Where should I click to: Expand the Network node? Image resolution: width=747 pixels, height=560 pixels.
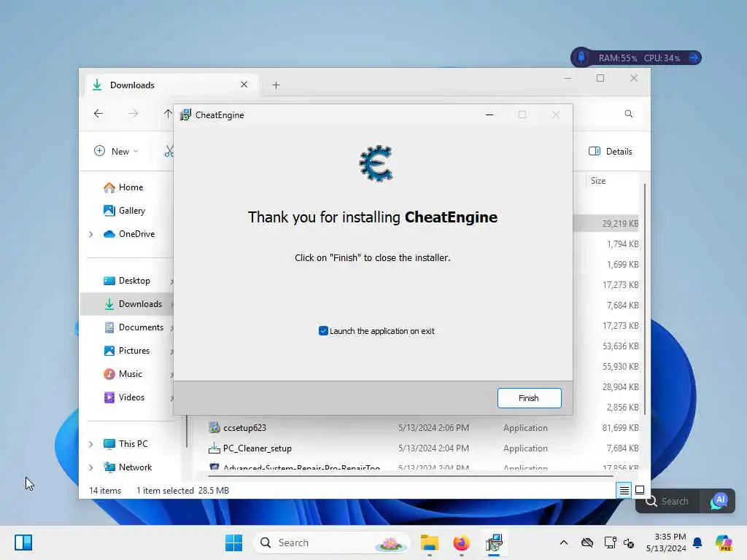pos(90,467)
